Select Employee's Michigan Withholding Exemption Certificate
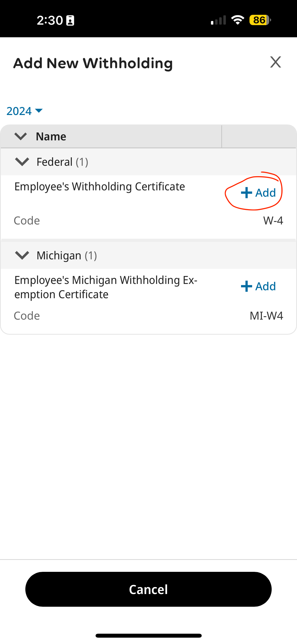 coord(106,287)
